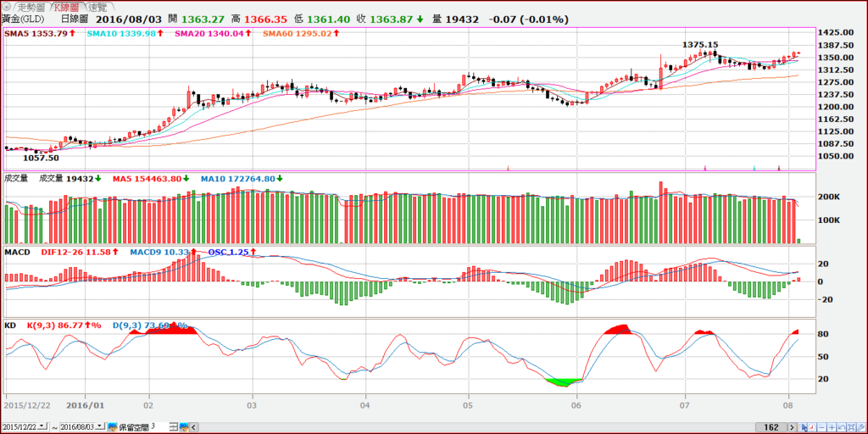Click hand icon beside the spacing stepper

(x=183, y=427)
